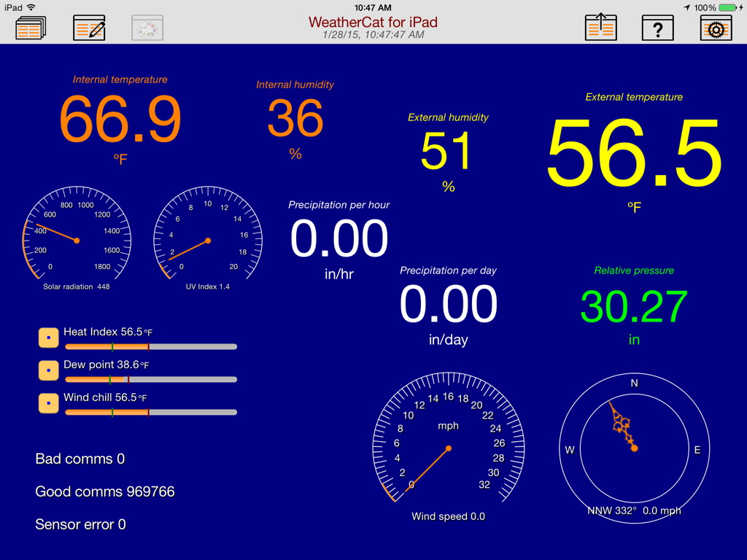Tap the edit page pencil icon
The width and height of the screenshot is (747, 560).
click(x=89, y=28)
